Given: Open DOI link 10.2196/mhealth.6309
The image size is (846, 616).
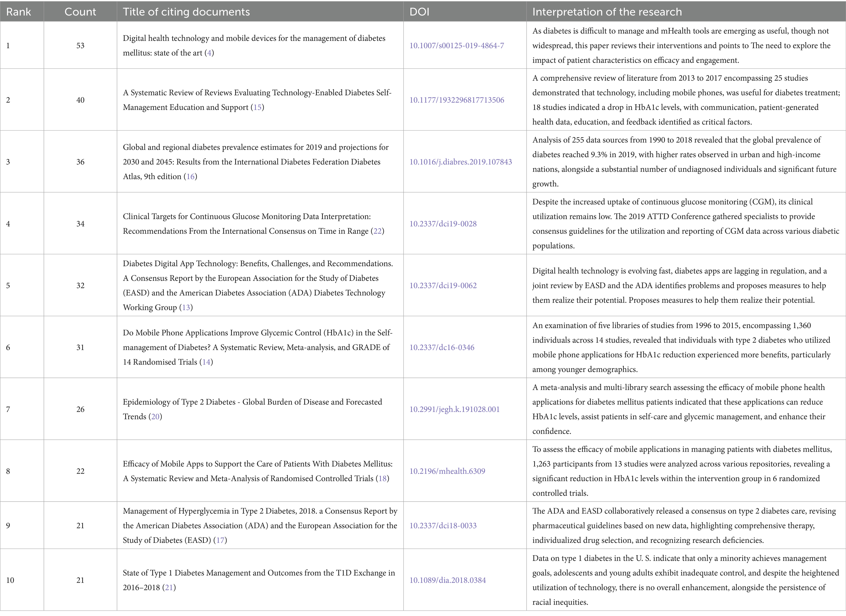Looking at the screenshot, I should point(447,471).
